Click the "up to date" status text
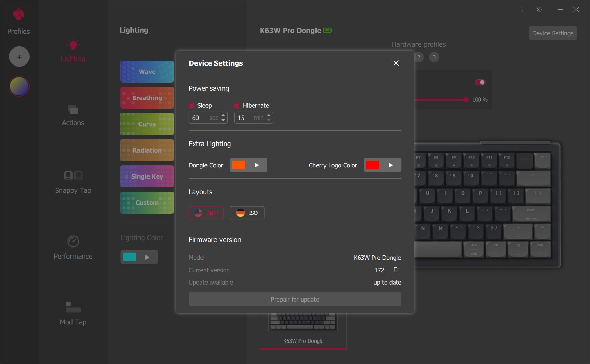This screenshot has height=364, width=590. tap(387, 283)
